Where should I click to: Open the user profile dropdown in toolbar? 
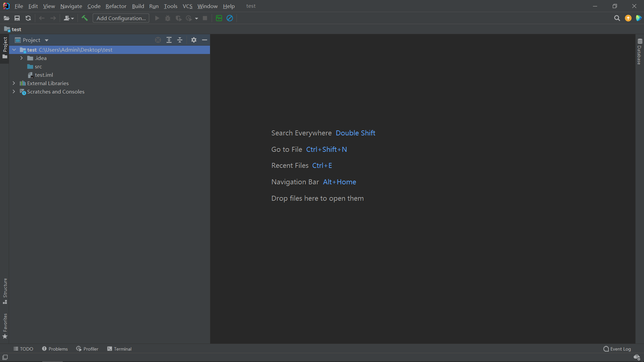[x=69, y=18]
